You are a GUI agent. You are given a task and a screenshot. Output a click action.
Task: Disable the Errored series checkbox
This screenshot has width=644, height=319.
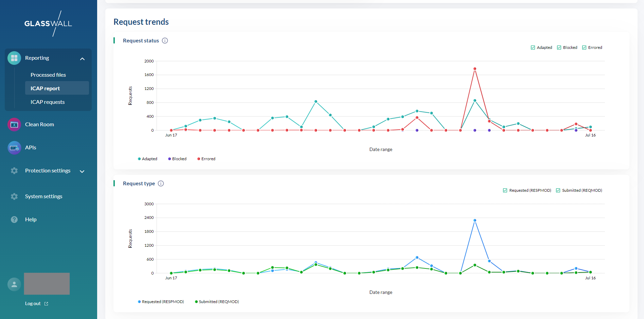coord(584,48)
